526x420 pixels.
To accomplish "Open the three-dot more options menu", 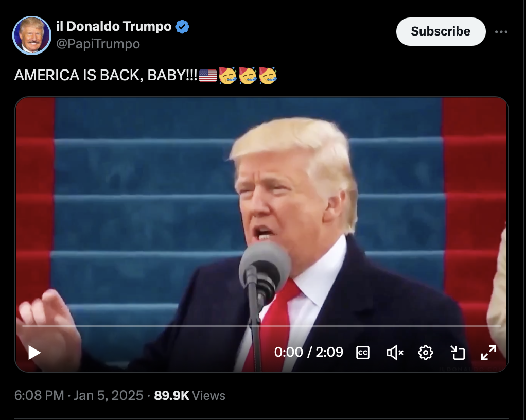I will click(x=501, y=32).
